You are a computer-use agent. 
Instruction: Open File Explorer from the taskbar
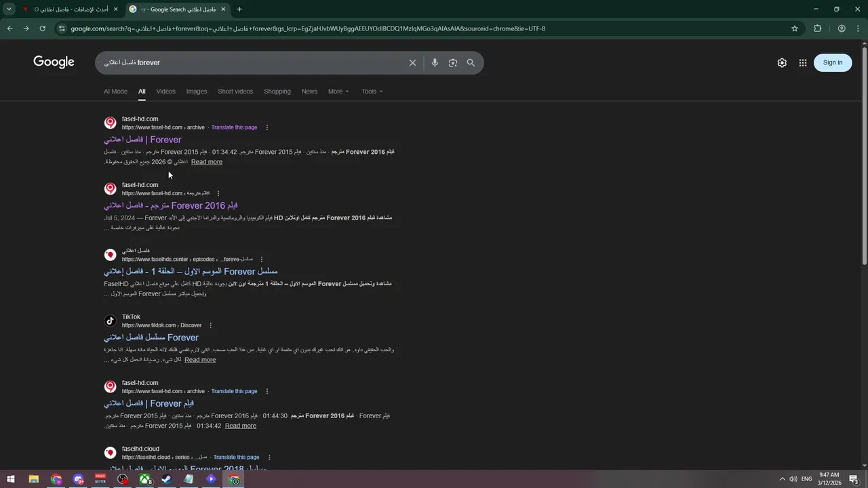click(x=33, y=479)
